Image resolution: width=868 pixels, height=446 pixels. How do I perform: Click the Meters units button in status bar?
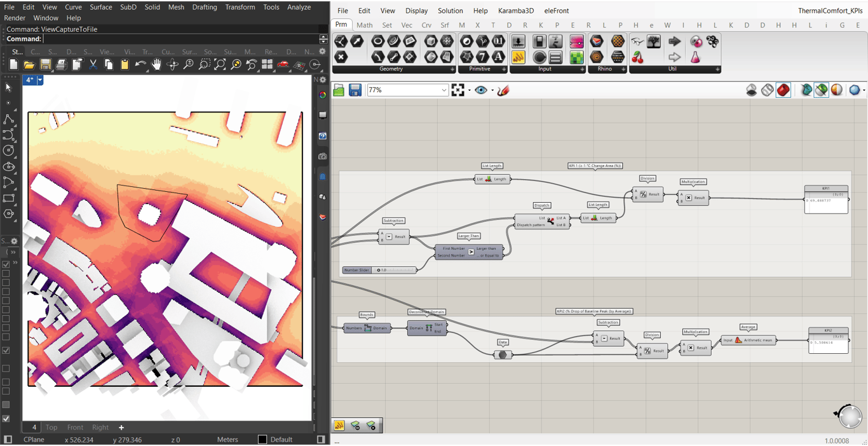tap(227, 440)
